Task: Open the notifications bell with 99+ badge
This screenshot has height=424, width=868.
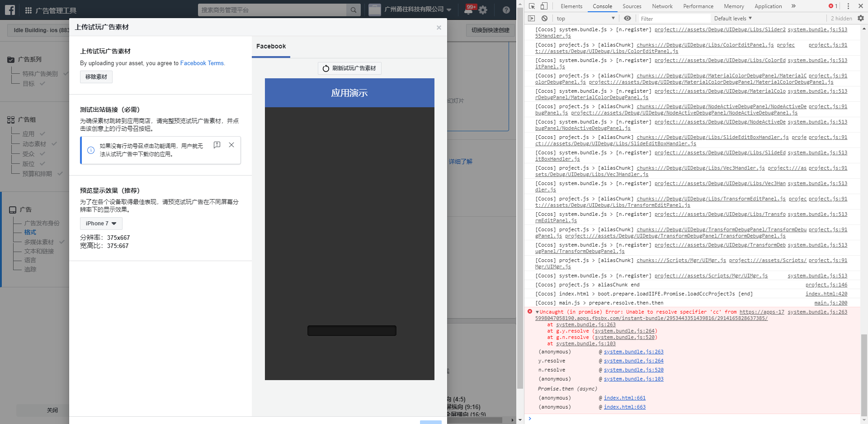Action: point(469,10)
